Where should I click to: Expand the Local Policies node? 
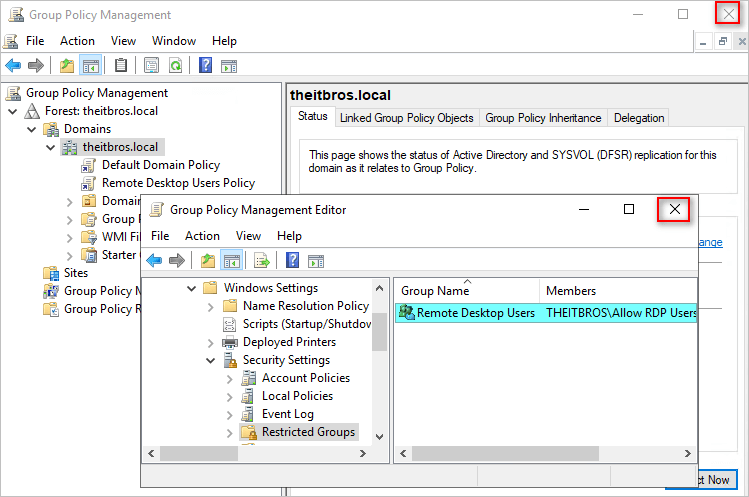pyautogui.click(x=229, y=396)
